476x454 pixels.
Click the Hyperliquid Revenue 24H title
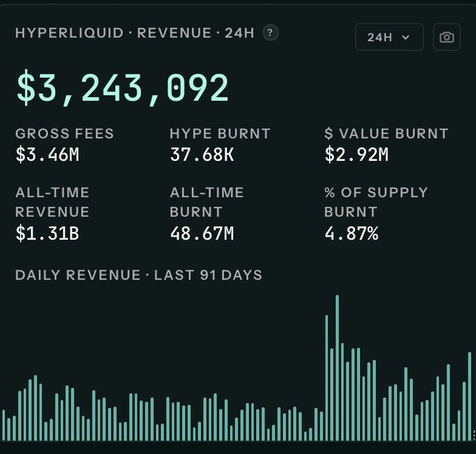click(x=134, y=33)
